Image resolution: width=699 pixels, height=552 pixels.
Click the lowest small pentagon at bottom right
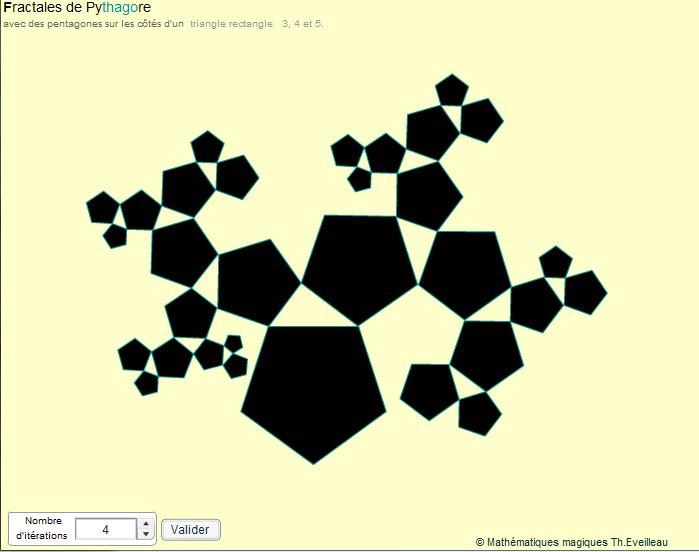479,412
